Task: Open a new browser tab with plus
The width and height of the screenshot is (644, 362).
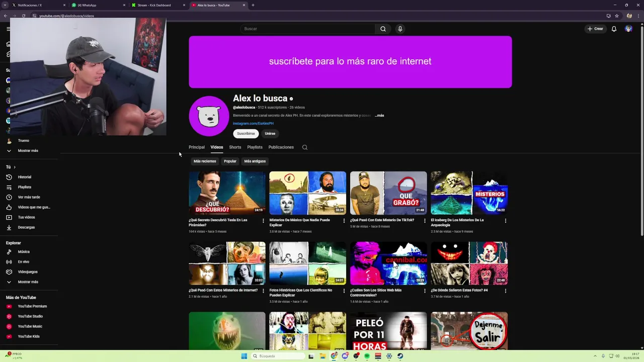Action: point(253,5)
